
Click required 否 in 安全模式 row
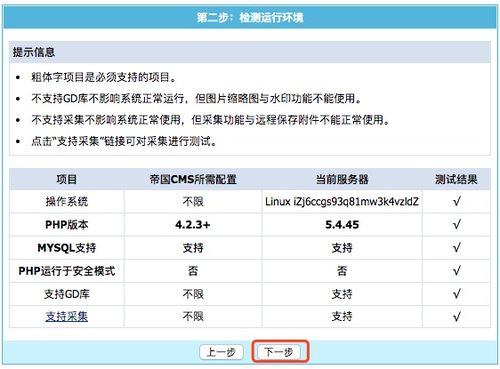(x=193, y=271)
